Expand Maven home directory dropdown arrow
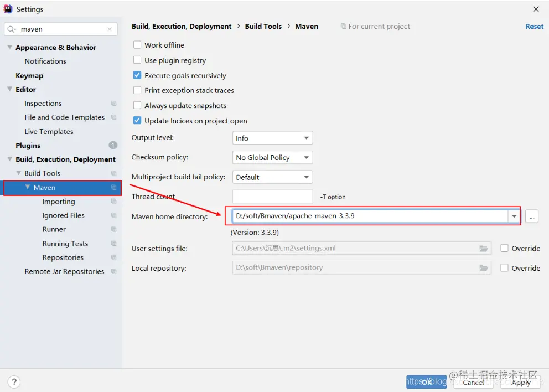The width and height of the screenshot is (549, 392). [x=514, y=216]
